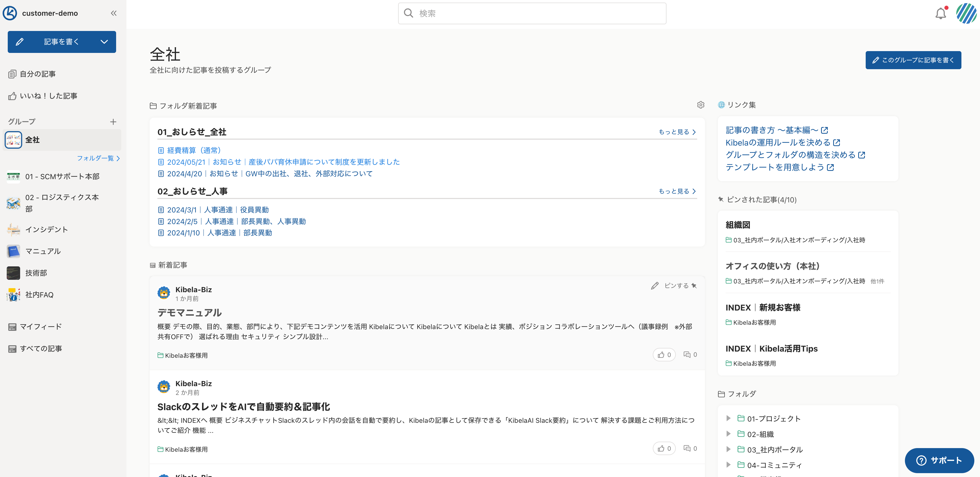Screen dimensions: 980x477
Task: Expand the 03_社内ポータル folder tree
Action: coord(728,449)
